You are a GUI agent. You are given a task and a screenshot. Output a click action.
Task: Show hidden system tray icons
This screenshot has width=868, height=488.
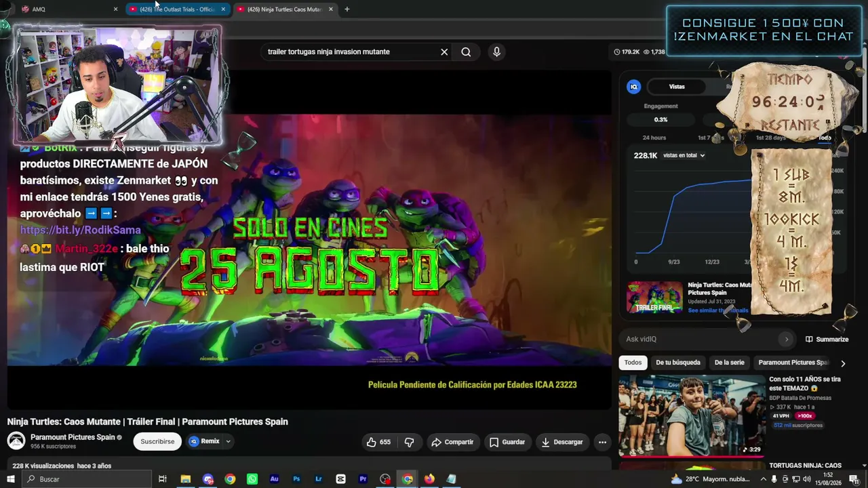(764, 479)
